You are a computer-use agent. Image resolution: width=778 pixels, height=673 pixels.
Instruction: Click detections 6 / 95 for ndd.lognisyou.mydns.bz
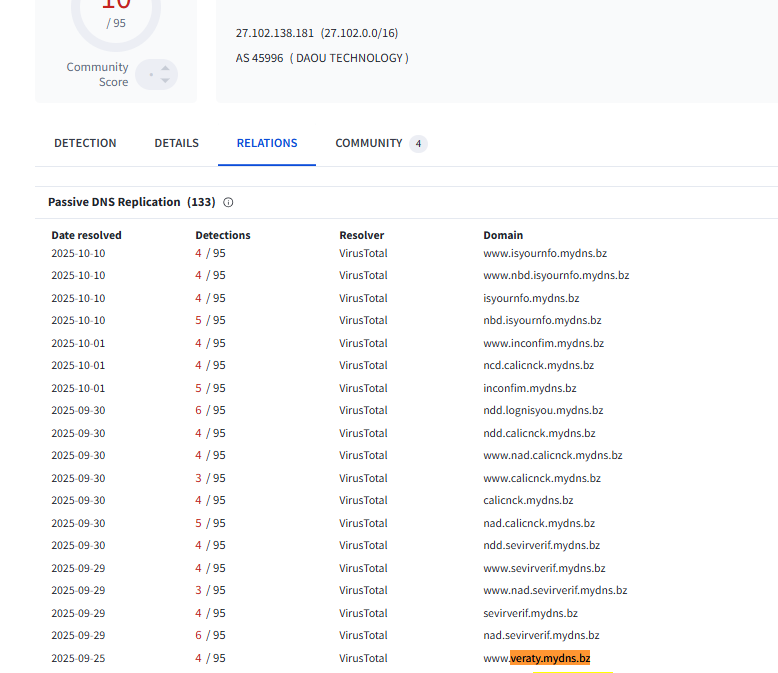pos(210,410)
